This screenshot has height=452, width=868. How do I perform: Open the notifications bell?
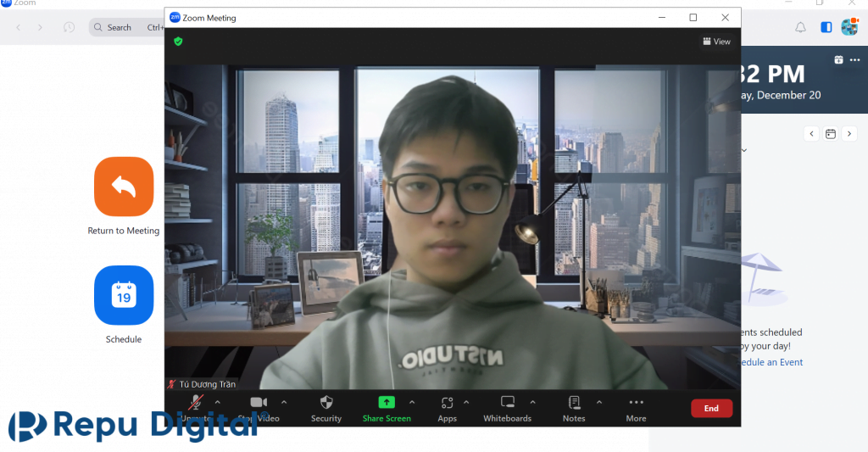tap(800, 27)
